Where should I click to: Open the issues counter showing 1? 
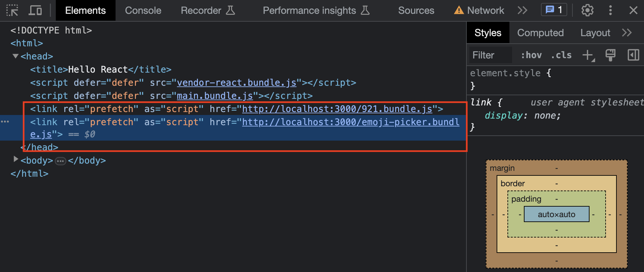554,10
